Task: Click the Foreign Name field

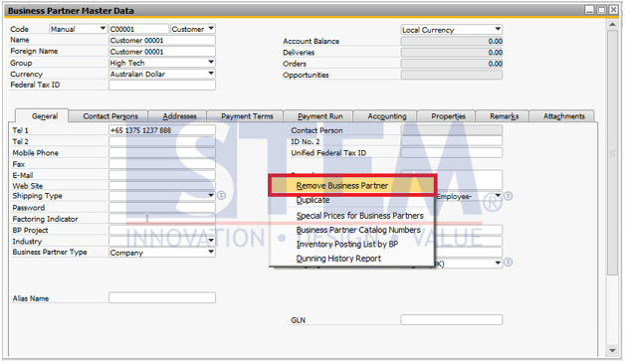Action: (x=162, y=52)
